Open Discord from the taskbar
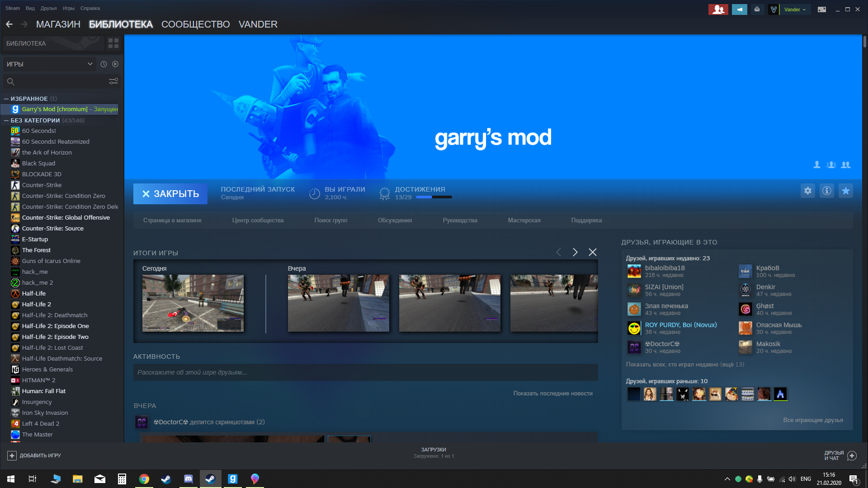 [188, 479]
